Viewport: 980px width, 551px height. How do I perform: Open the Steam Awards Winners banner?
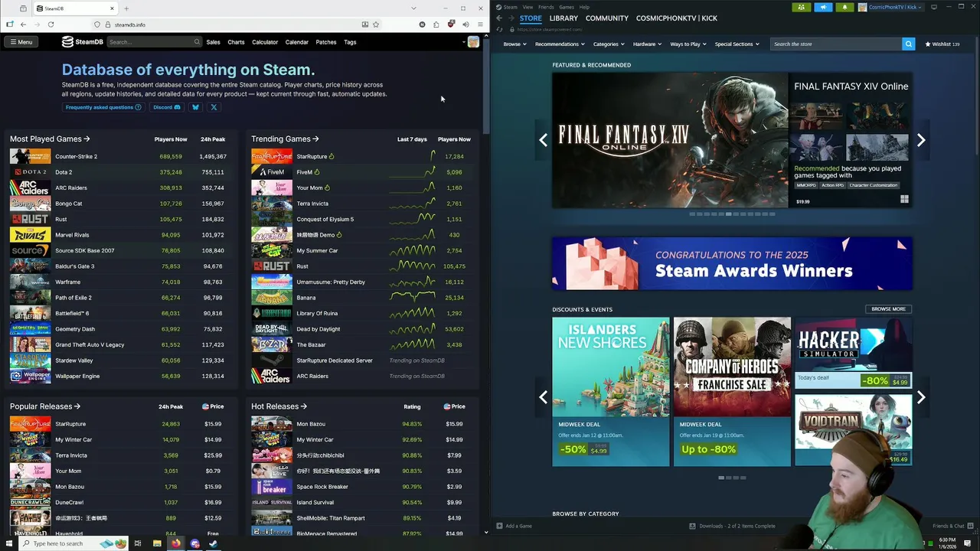click(732, 263)
